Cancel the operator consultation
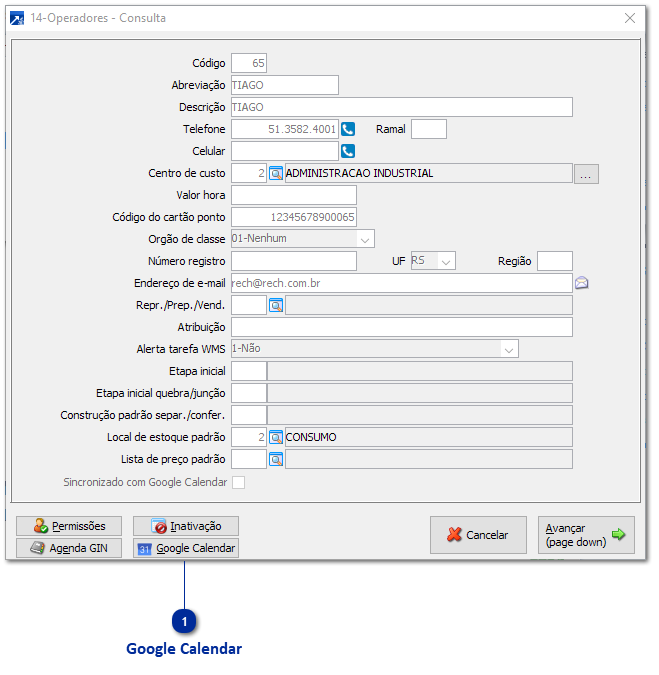The width and height of the screenshot is (659, 675). [478, 535]
